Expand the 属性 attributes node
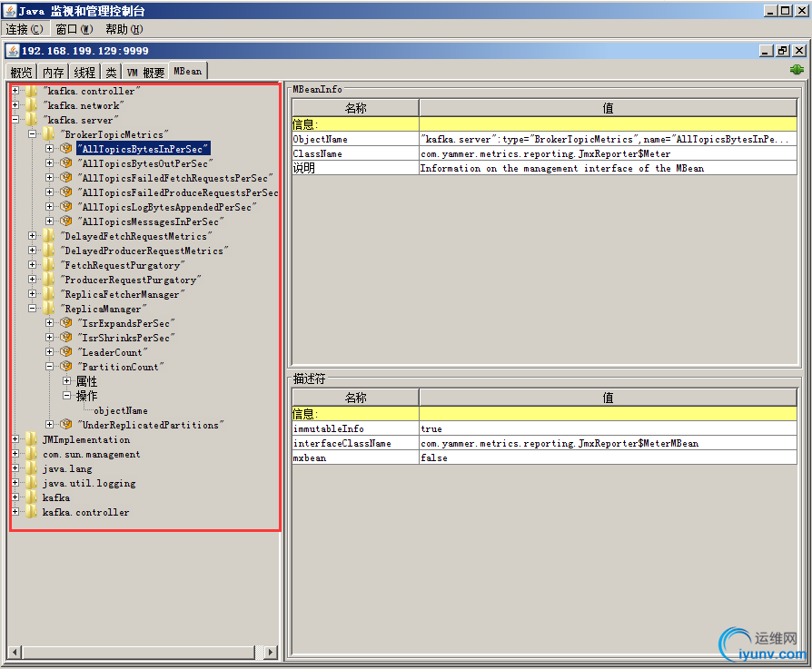The image size is (812, 669). (x=66, y=381)
